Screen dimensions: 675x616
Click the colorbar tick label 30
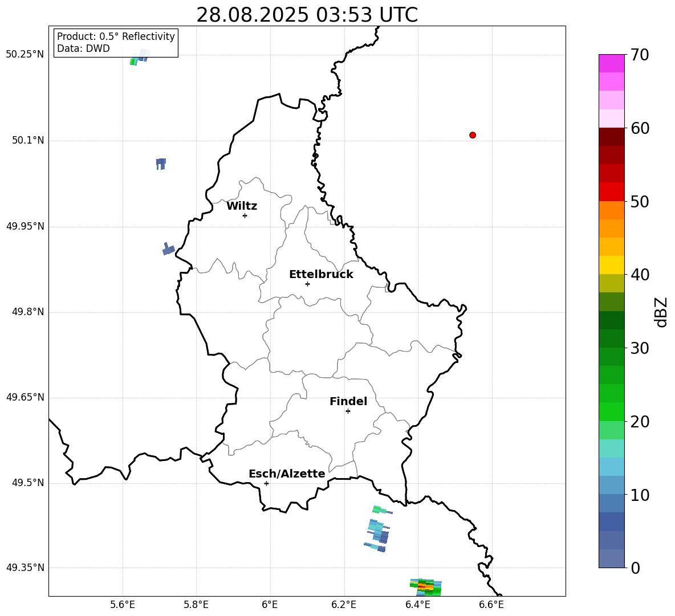tap(640, 348)
